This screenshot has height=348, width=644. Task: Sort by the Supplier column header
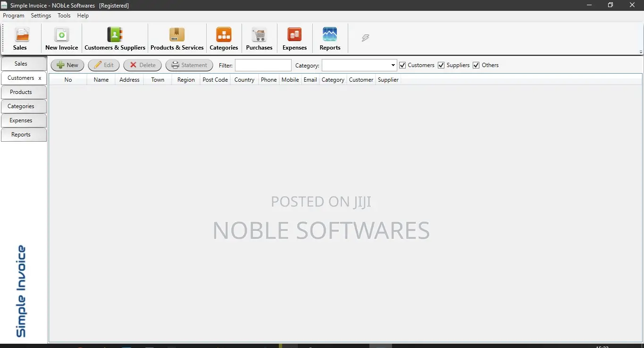(x=388, y=80)
